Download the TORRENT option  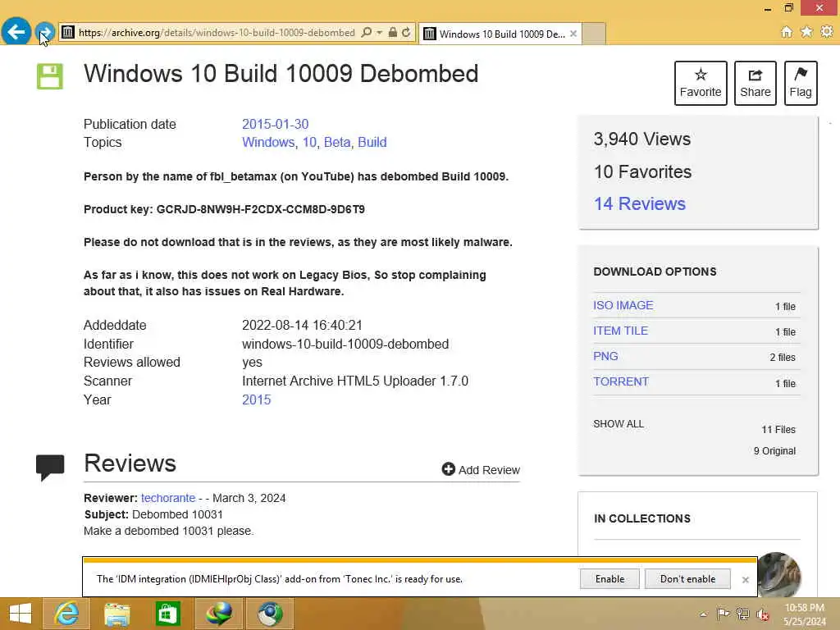pyautogui.click(x=621, y=382)
